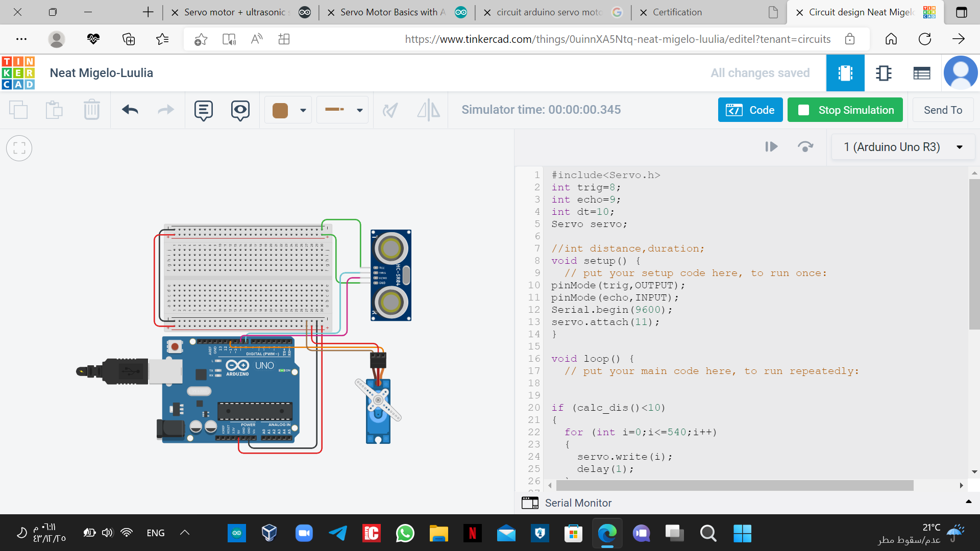The image size is (980, 551).
Task: Open the annotation/notes tool
Action: click(x=203, y=110)
